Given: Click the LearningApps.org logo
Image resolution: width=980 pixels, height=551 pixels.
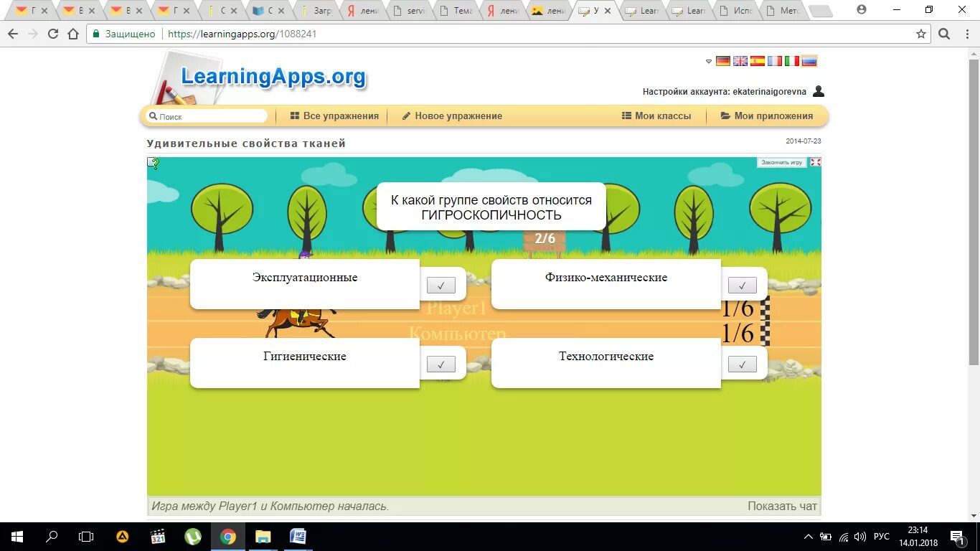Looking at the screenshot, I should click(x=273, y=77).
